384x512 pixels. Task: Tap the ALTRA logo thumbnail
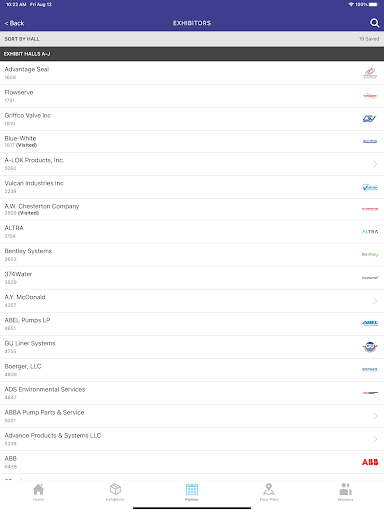tap(370, 231)
